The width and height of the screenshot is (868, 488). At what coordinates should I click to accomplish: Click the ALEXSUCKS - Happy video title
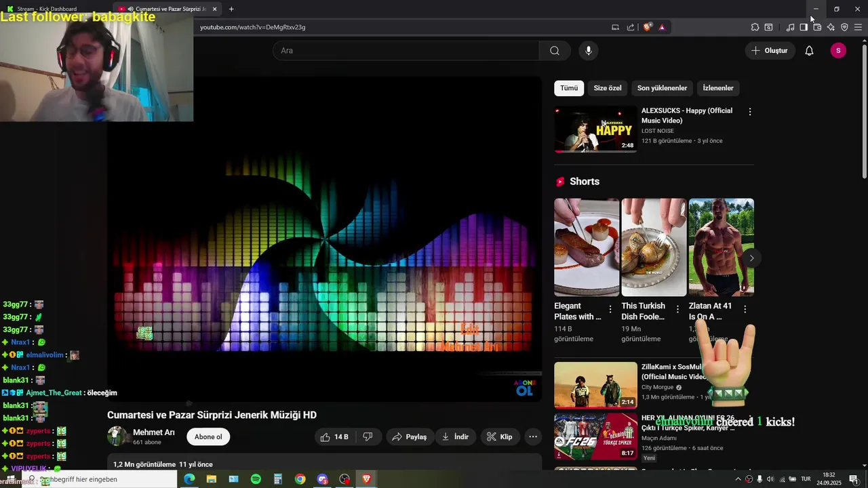coord(687,115)
